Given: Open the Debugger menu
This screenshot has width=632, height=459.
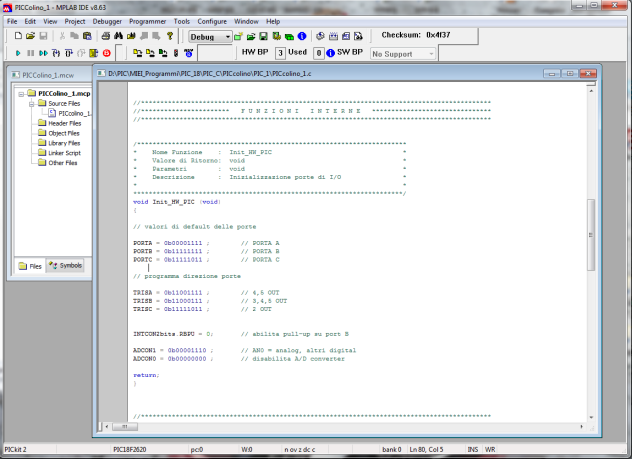Looking at the screenshot, I should 107,21.
